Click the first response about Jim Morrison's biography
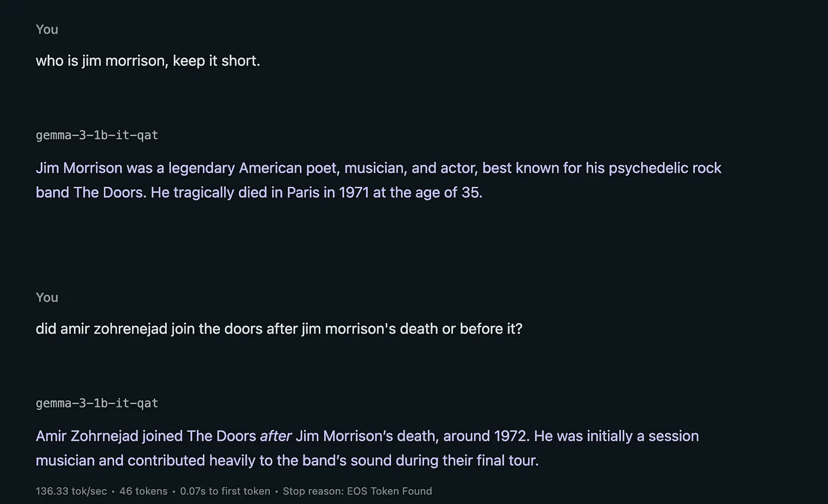This screenshot has height=504, width=828. [379, 180]
